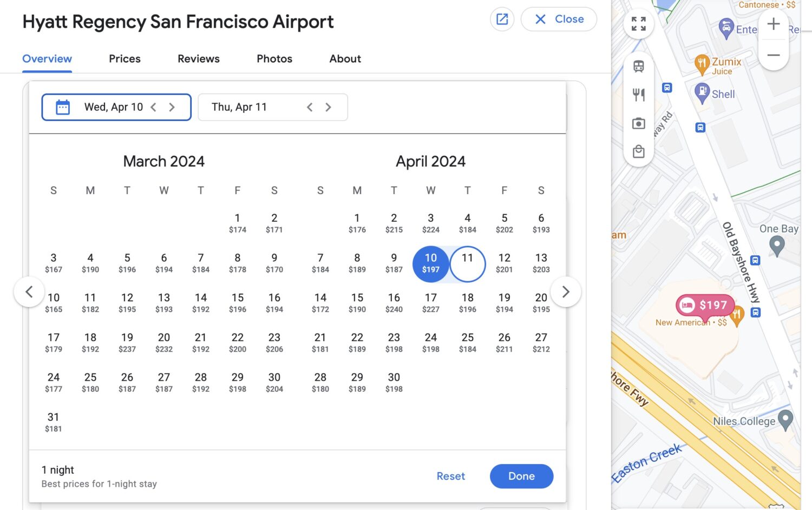Reset the selected dates
The image size is (812, 510).
(450, 476)
